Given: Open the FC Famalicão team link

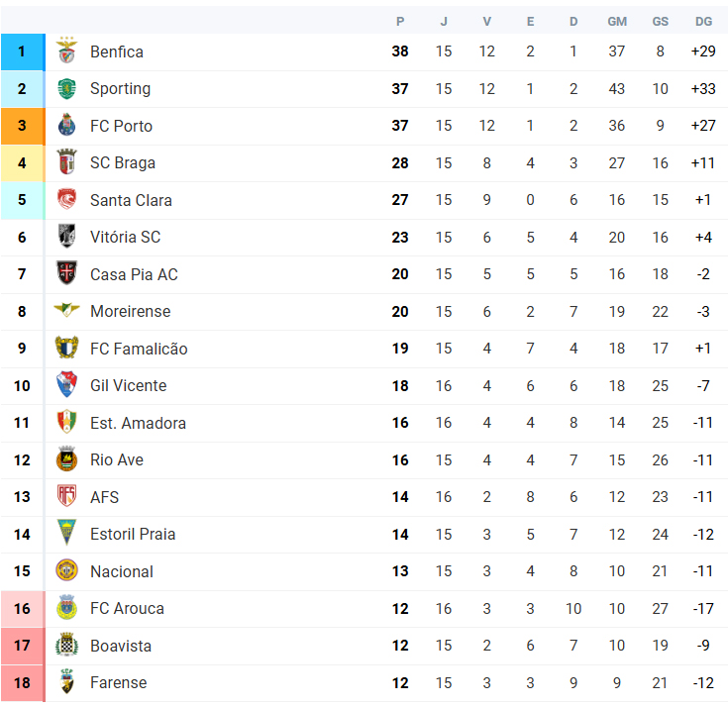Looking at the screenshot, I should point(139,349).
